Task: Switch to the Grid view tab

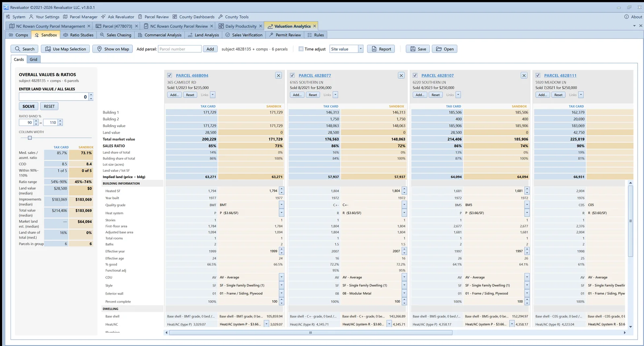Action: click(33, 60)
